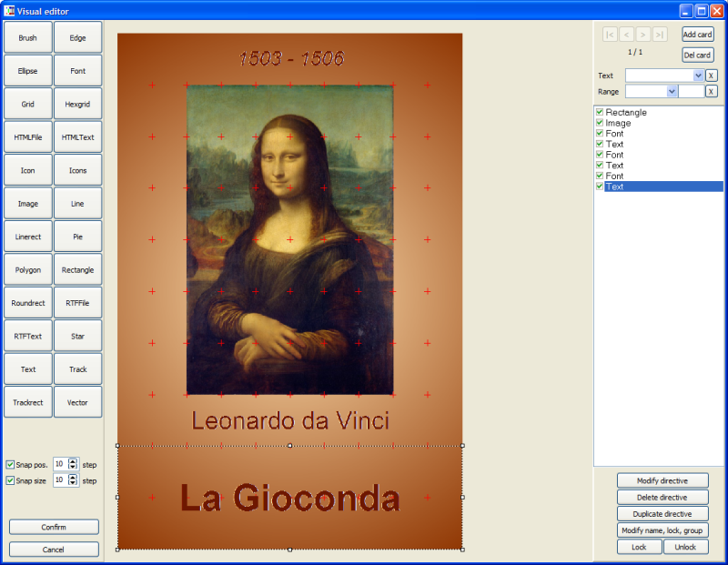The height and width of the screenshot is (565, 728).
Task: Choose the Track tool
Action: (77, 369)
